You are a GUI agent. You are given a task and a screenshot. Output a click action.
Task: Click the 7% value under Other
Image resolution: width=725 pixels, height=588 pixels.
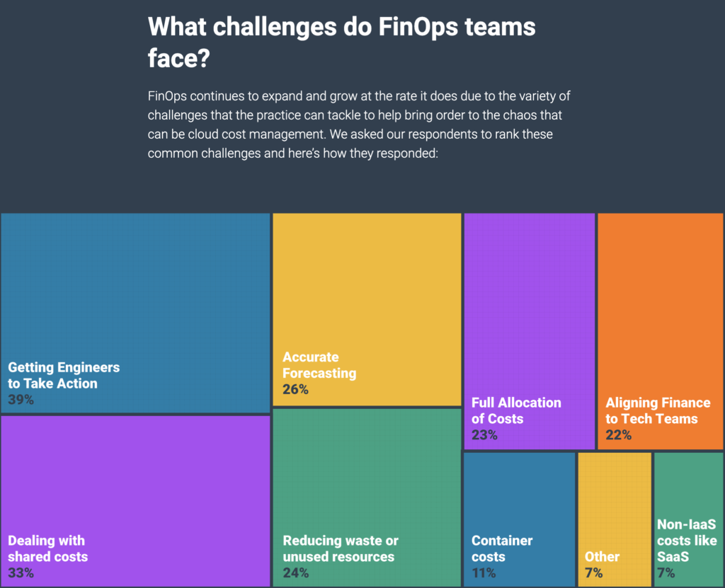pyautogui.click(x=594, y=573)
